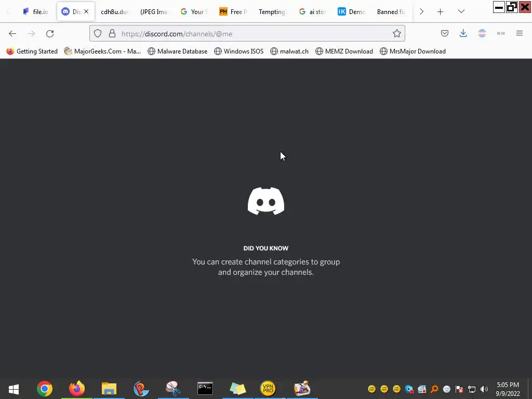Screen dimensions: 532x399
Task: Open the Windows ISOS bookmark
Action: (239, 51)
